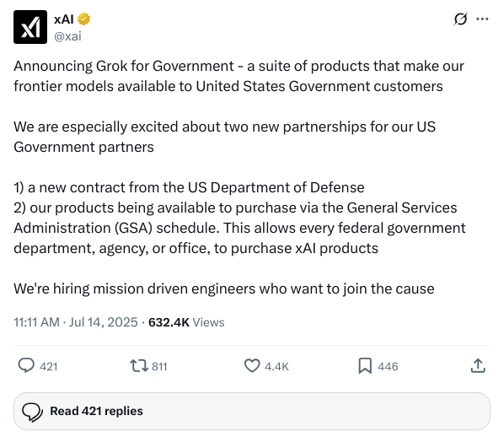504x437 pixels.
Task: Click the Grok explain-post icon
Action: (x=460, y=19)
